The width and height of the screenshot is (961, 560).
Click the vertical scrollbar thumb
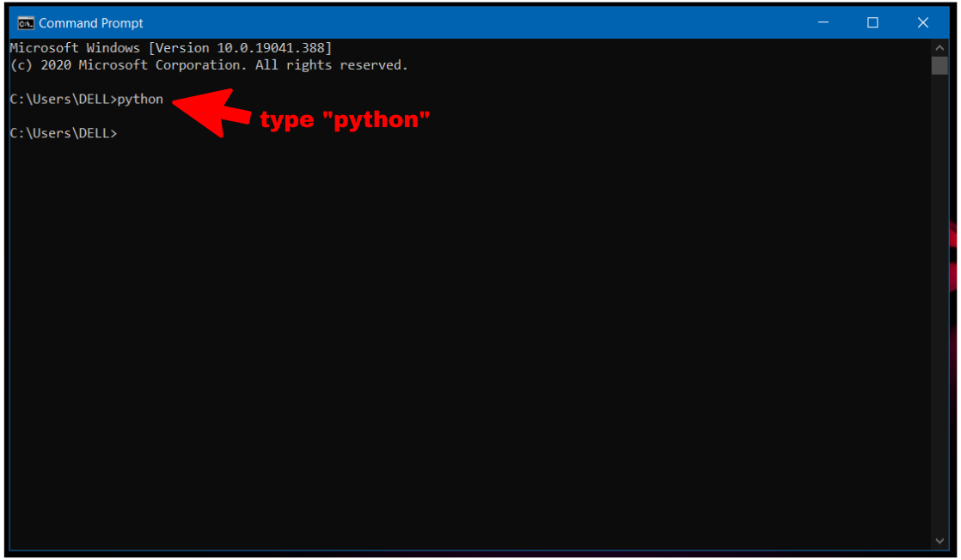pyautogui.click(x=940, y=65)
